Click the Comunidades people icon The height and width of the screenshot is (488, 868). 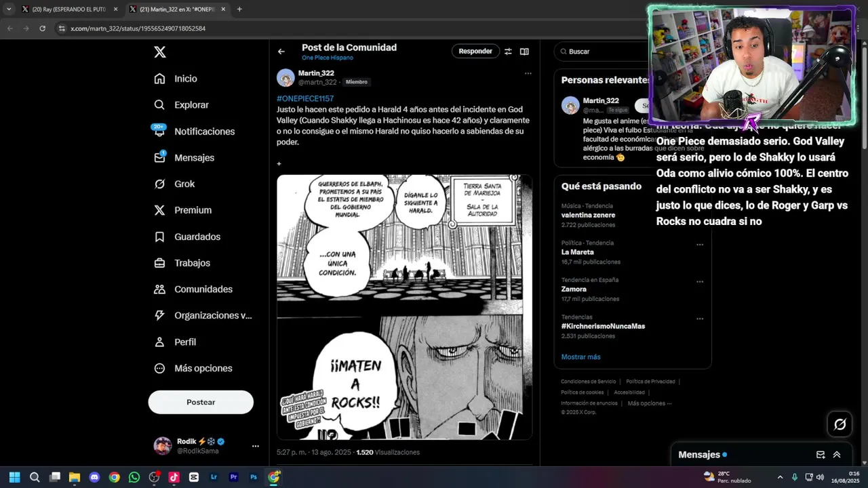(x=159, y=289)
